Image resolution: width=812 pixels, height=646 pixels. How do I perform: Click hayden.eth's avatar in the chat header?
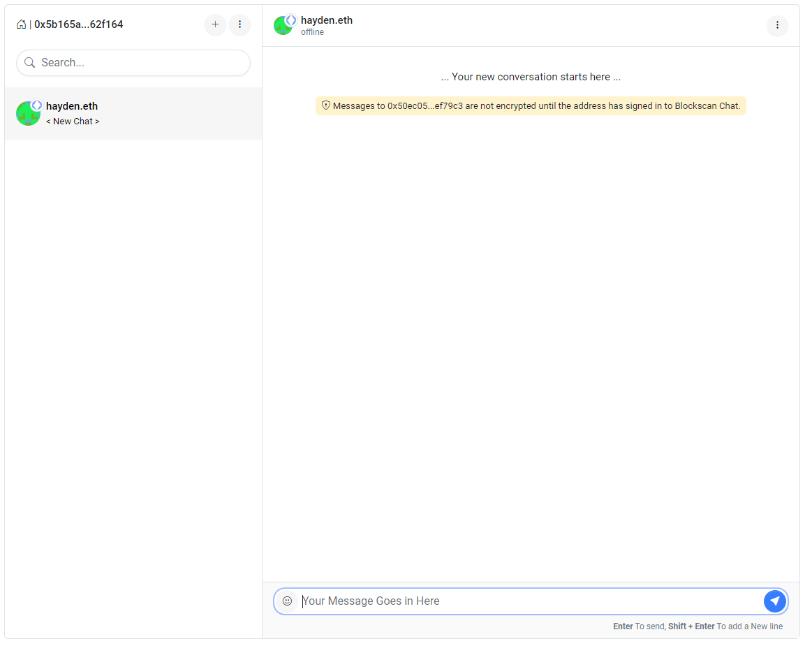pyautogui.click(x=283, y=25)
